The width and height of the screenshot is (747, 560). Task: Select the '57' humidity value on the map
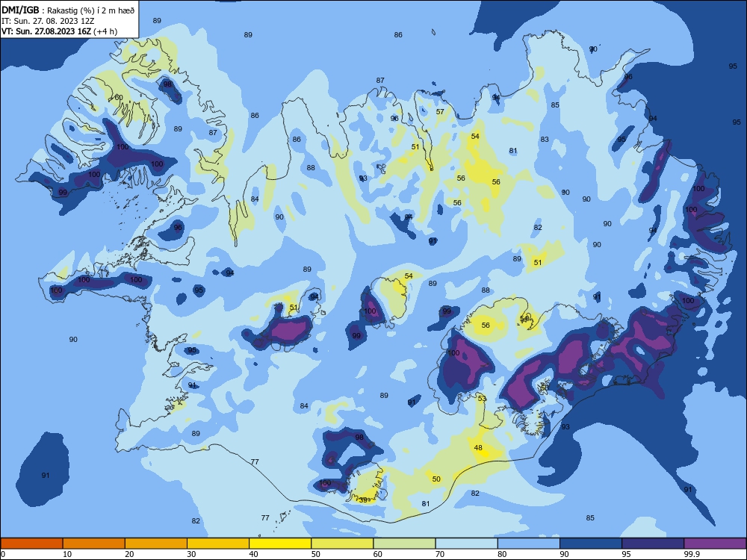(440, 112)
